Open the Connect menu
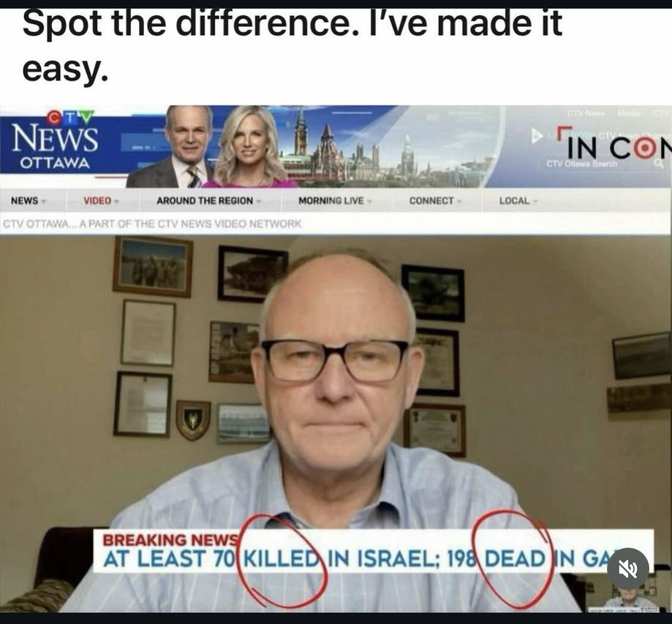 point(435,200)
